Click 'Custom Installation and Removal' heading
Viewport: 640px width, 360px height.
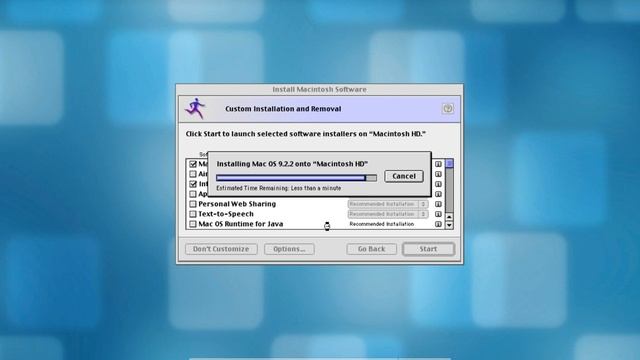pos(283,109)
